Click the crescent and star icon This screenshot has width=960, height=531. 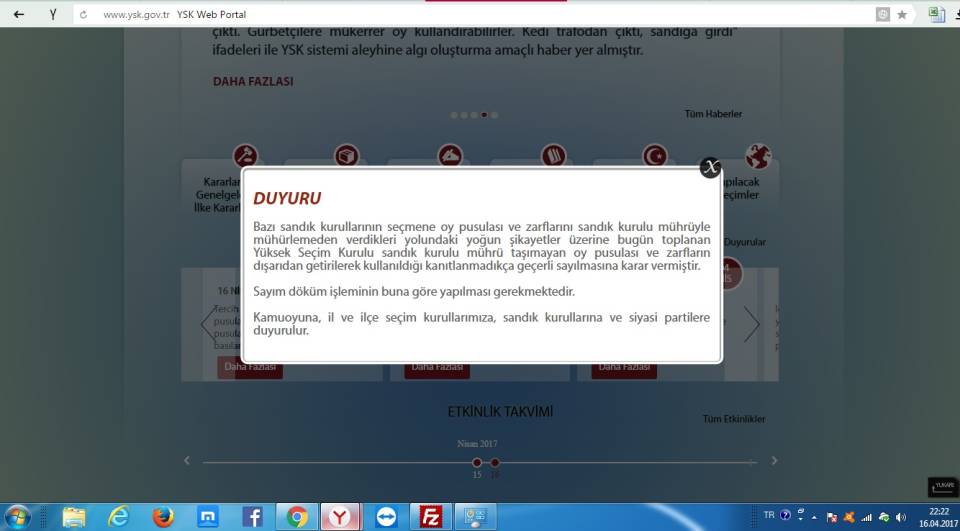(655, 156)
